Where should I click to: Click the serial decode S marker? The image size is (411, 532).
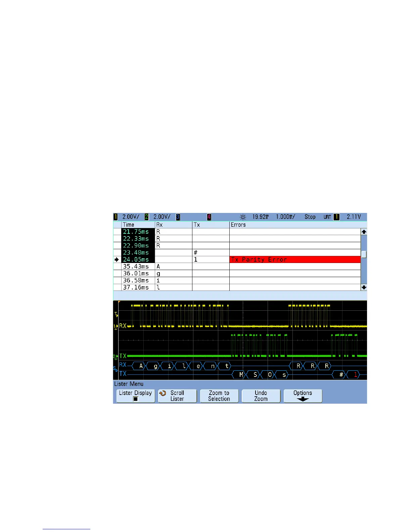115,369
